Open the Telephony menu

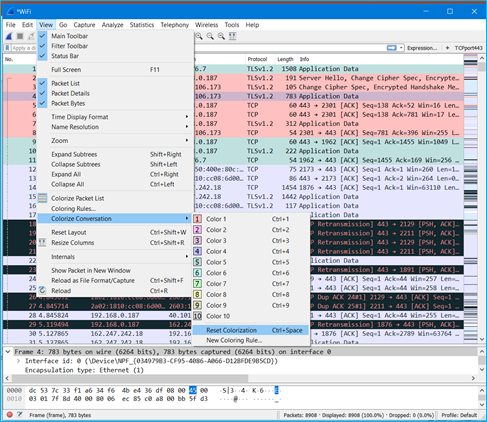tap(174, 25)
